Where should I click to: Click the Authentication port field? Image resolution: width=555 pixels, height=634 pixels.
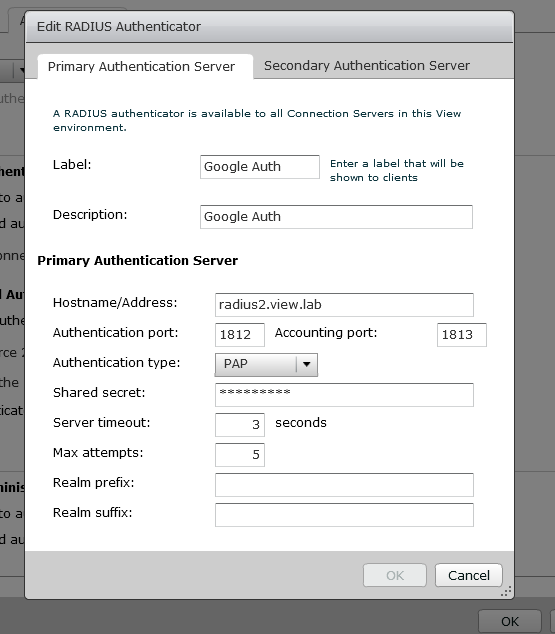click(x=240, y=335)
